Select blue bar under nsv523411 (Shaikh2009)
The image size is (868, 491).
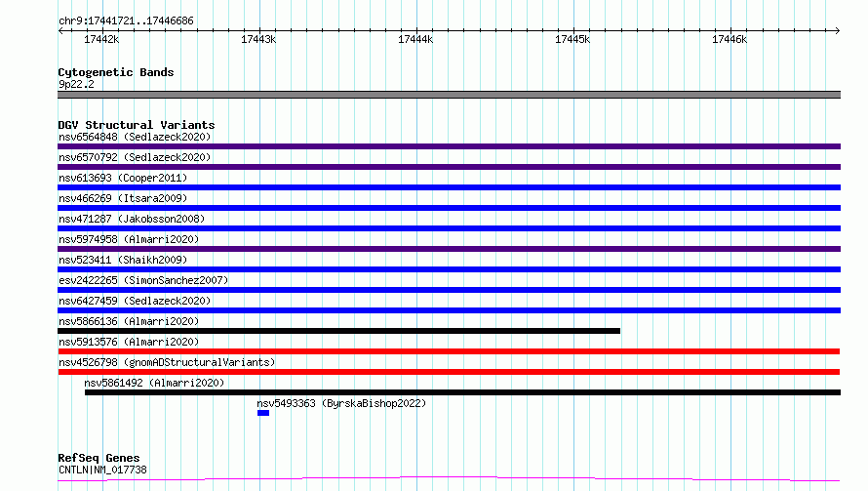(x=449, y=269)
